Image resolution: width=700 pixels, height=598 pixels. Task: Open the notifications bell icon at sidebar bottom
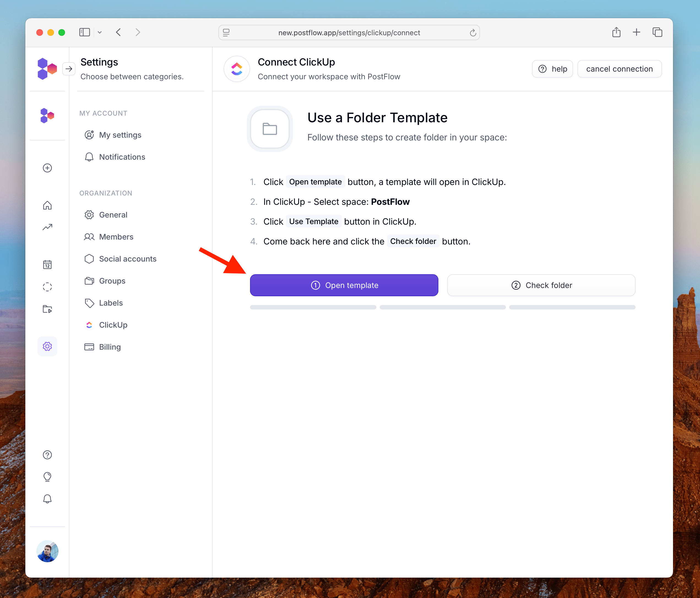pos(47,499)
